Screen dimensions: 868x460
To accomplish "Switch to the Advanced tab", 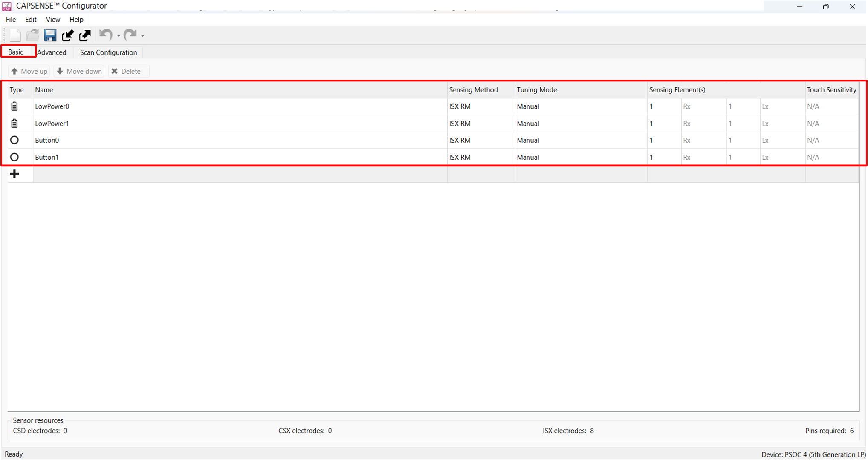I will click(52, 52).
